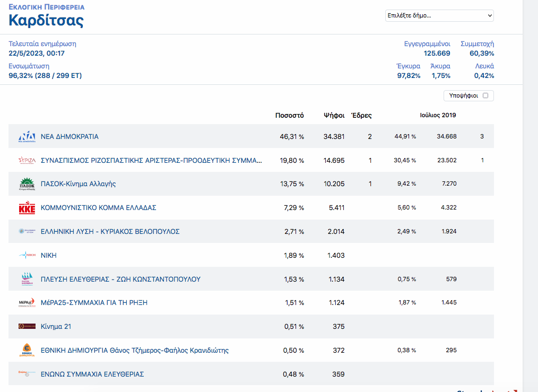Click Νέα Δημοκρατία percentage 46,31 %
The height and width of the screenshot is (392, 538).
click(292, 136)
